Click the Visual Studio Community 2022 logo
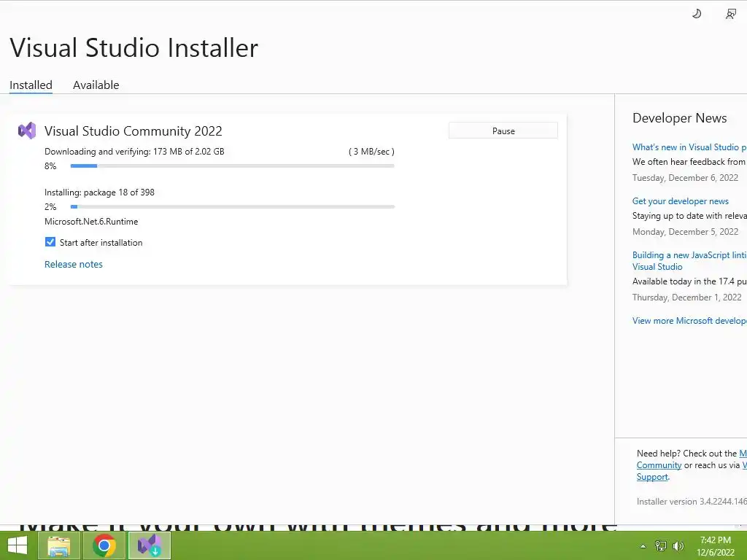The image size is (747, 560). point(27,131)
